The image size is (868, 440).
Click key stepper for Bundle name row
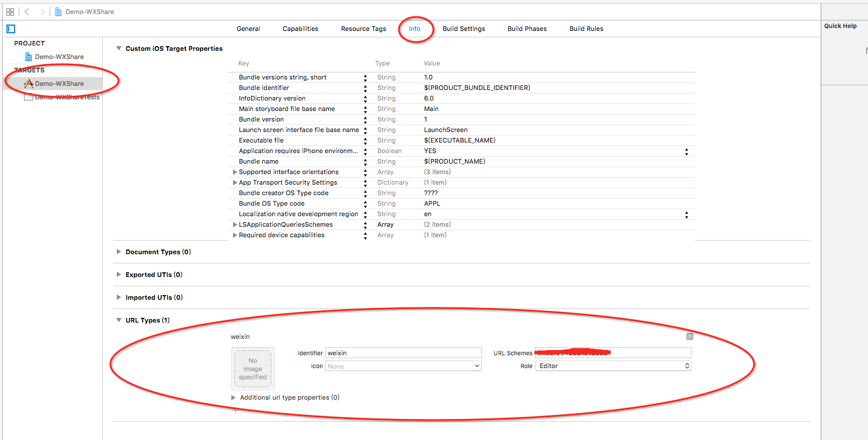(366, 161)
